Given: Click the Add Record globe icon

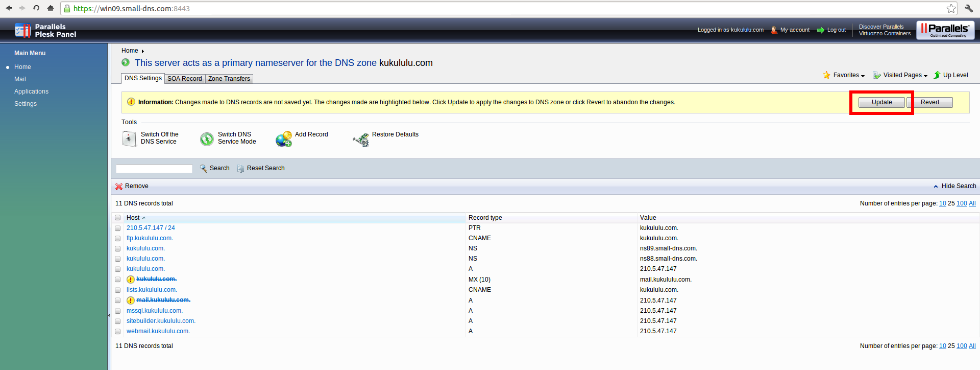Looking at the screenshot, I should pos(284,139).
